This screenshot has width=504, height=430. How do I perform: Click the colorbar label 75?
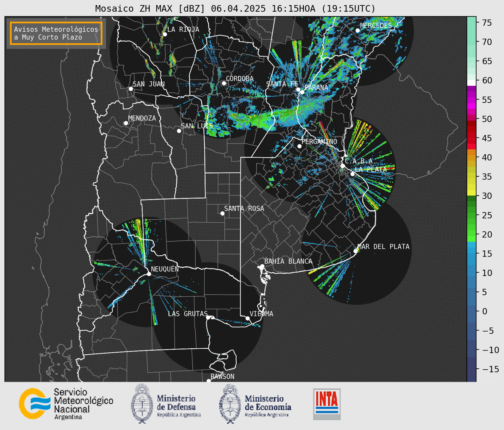point(486,23)
